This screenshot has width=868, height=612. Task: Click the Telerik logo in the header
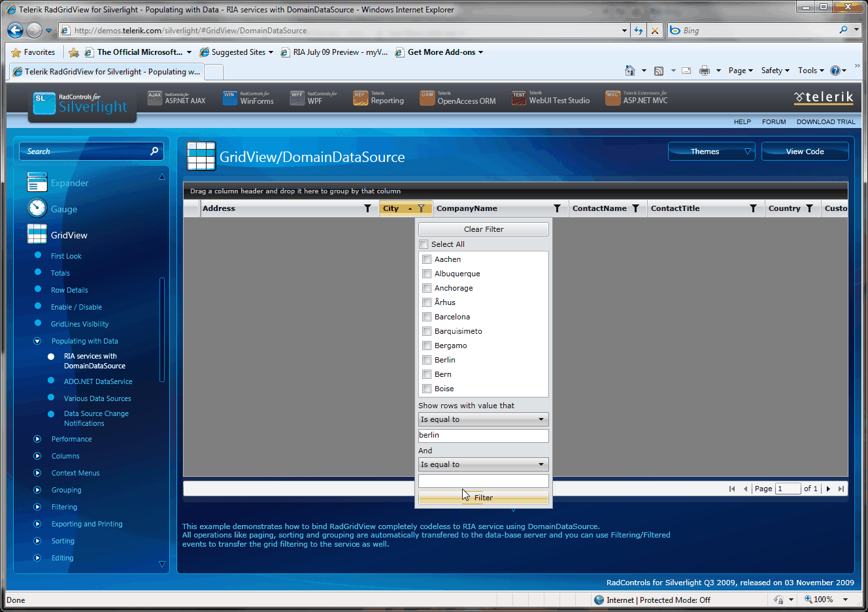[x=824, y=97]
